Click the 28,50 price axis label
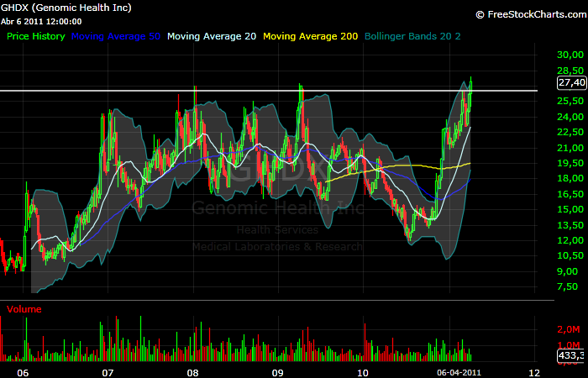This screenshot has height=378, width=588. coord(570,71)
